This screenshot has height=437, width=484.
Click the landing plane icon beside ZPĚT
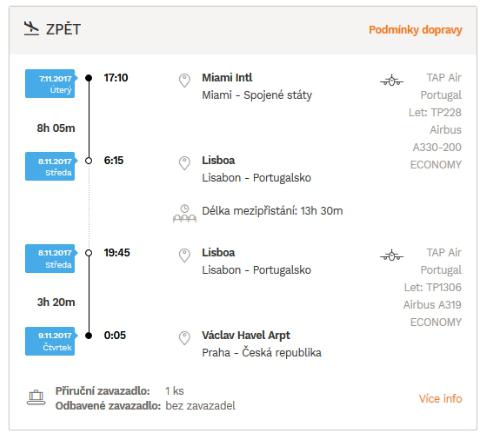click(x=32, y=29)
